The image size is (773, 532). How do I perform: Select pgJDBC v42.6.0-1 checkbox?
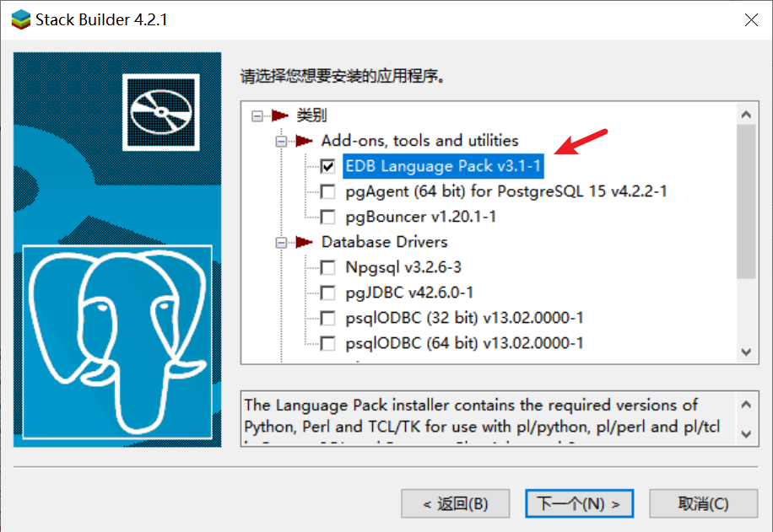(328, 293)
